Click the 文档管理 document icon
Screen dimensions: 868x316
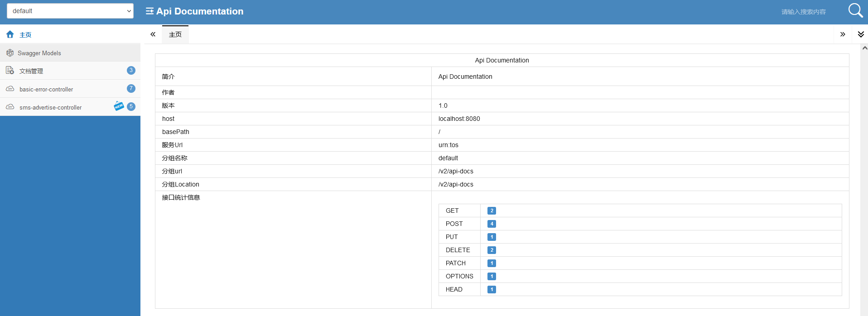tap(10, 70)
